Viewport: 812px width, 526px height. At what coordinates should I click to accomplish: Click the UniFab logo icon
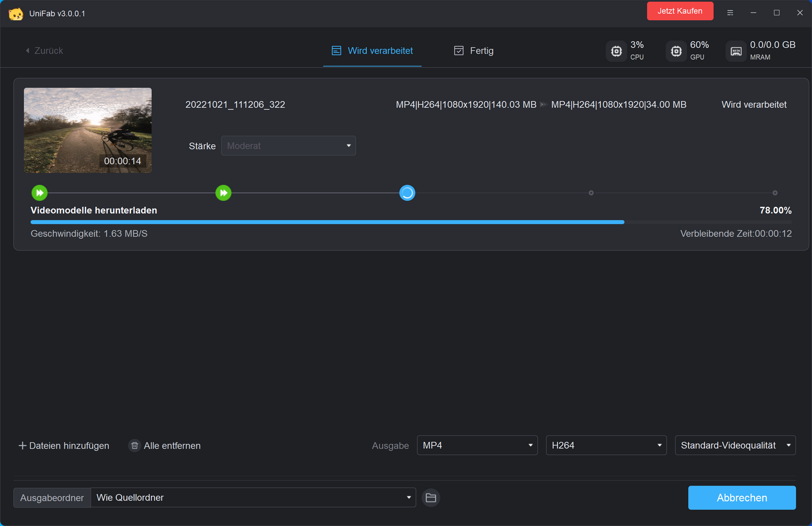pyautogui.click(x=16, y=13)
